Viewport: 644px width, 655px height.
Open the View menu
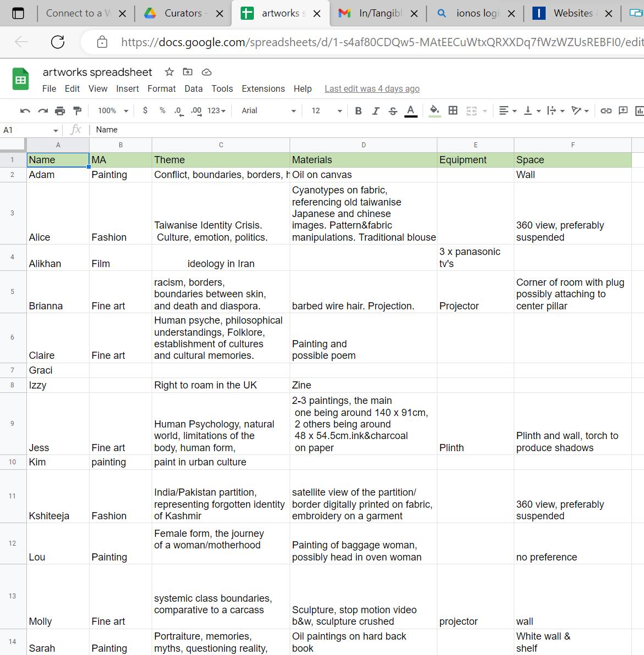point(98,88)
